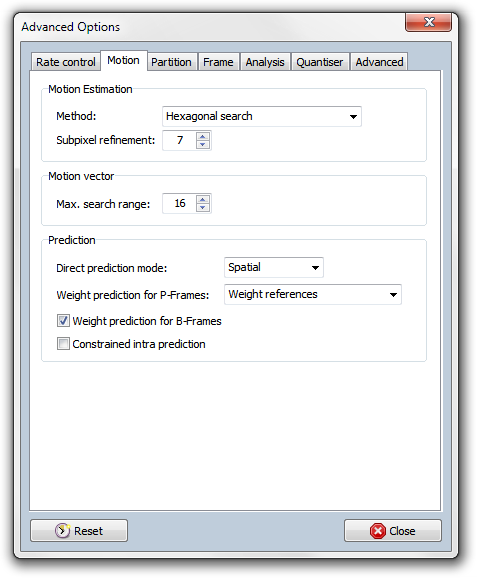Open Weight prediction for P-Frames dropdown

[x=313, y=295]
